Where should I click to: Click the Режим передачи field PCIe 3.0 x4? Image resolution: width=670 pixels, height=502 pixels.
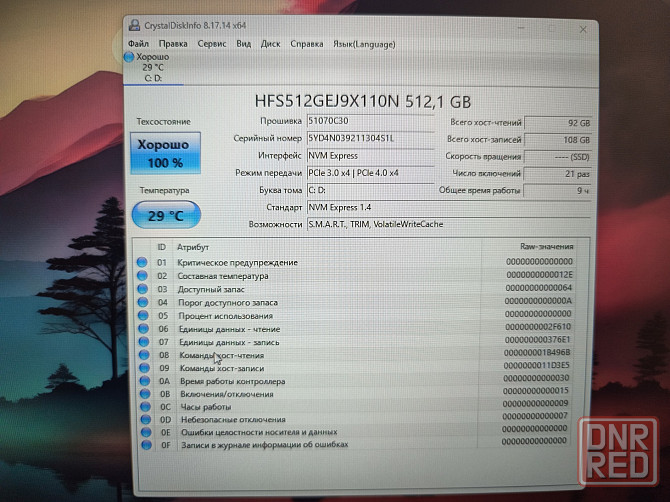point(370,173)
